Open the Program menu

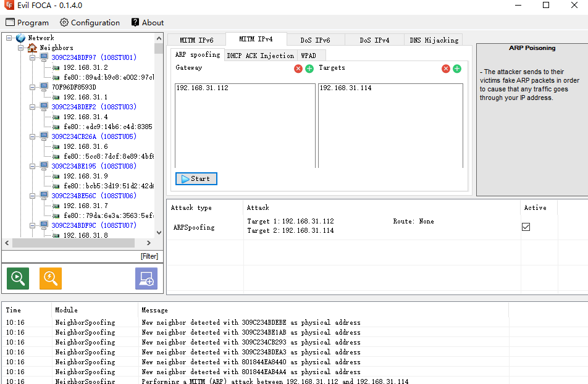(x=27, y=22)
